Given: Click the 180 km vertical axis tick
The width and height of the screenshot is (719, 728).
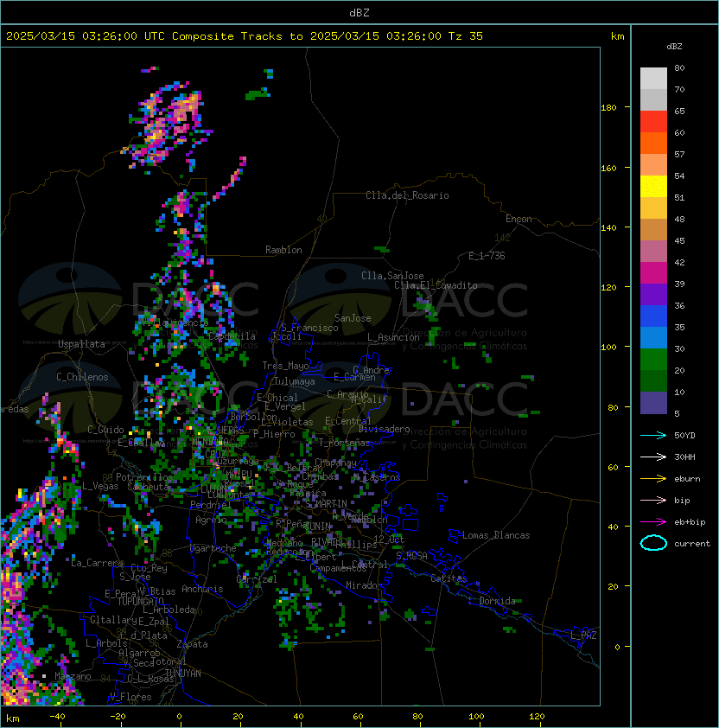Looking at the screenshot, I should 608,108.
